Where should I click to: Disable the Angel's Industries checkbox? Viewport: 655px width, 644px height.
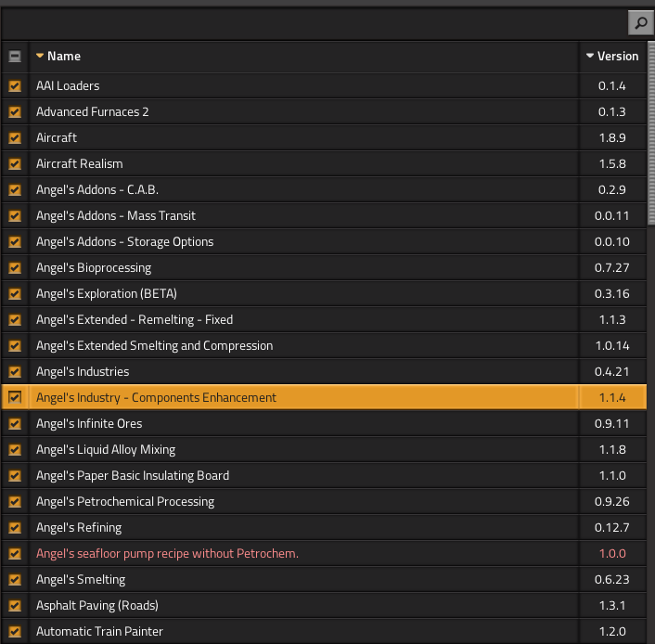coord(15,371)
